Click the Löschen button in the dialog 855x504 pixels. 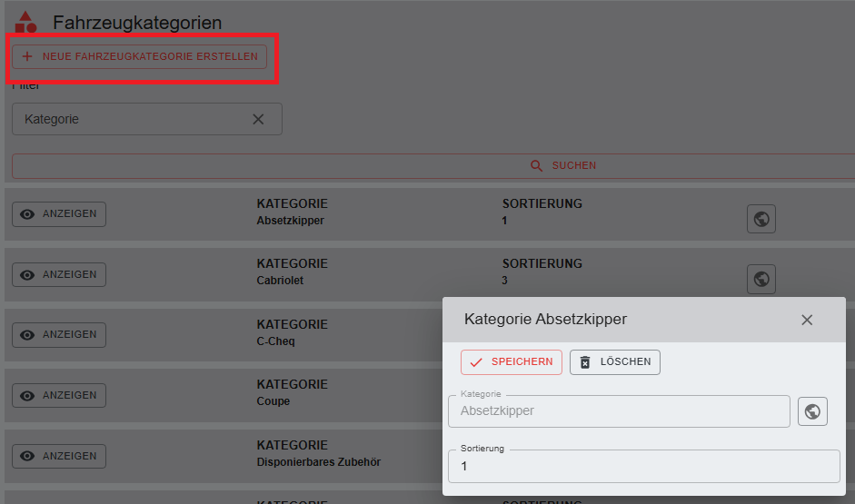(x=615, y=362)
